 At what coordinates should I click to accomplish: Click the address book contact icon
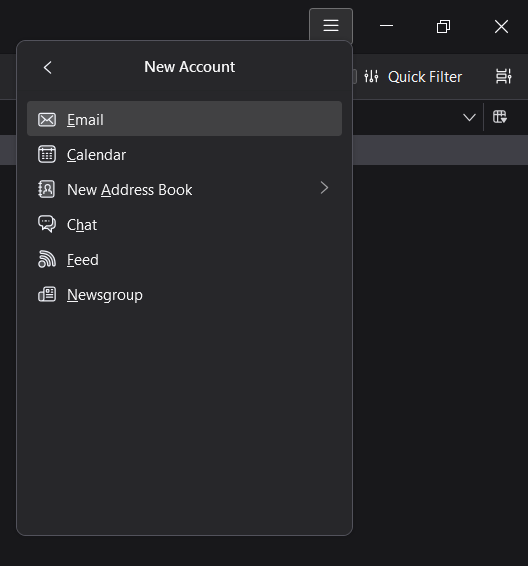[47, 189]
